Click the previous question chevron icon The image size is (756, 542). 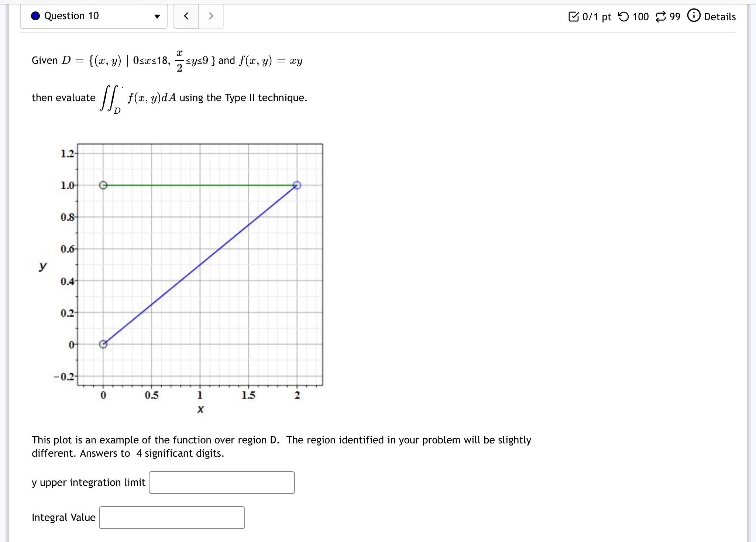186,16
